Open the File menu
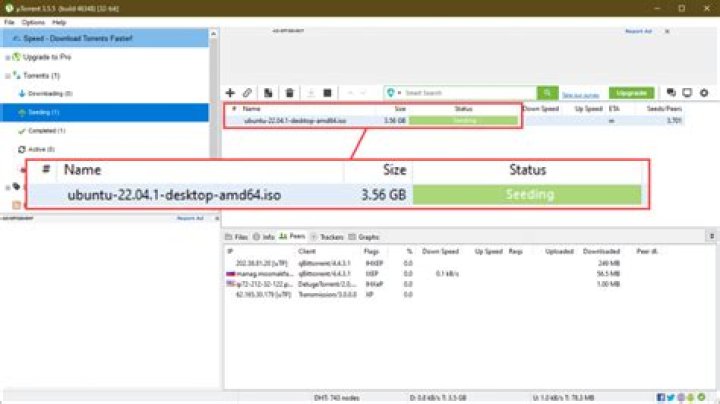The image size is (720, 404). click(x=9, y=22)
